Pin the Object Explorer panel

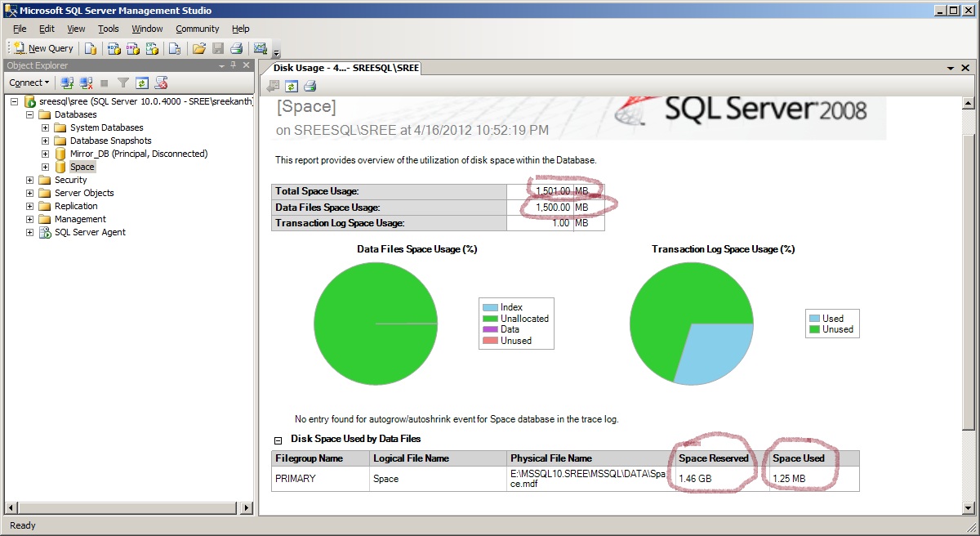(233, 65)
